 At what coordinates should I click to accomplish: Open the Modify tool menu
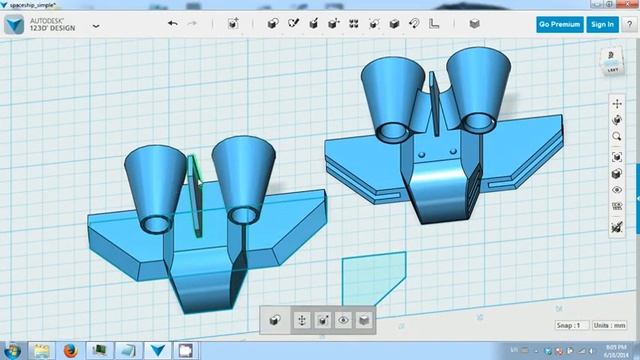(333, 24)
